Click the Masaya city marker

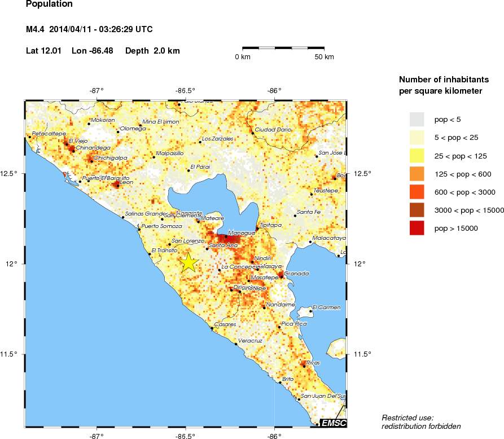point(257,270)
